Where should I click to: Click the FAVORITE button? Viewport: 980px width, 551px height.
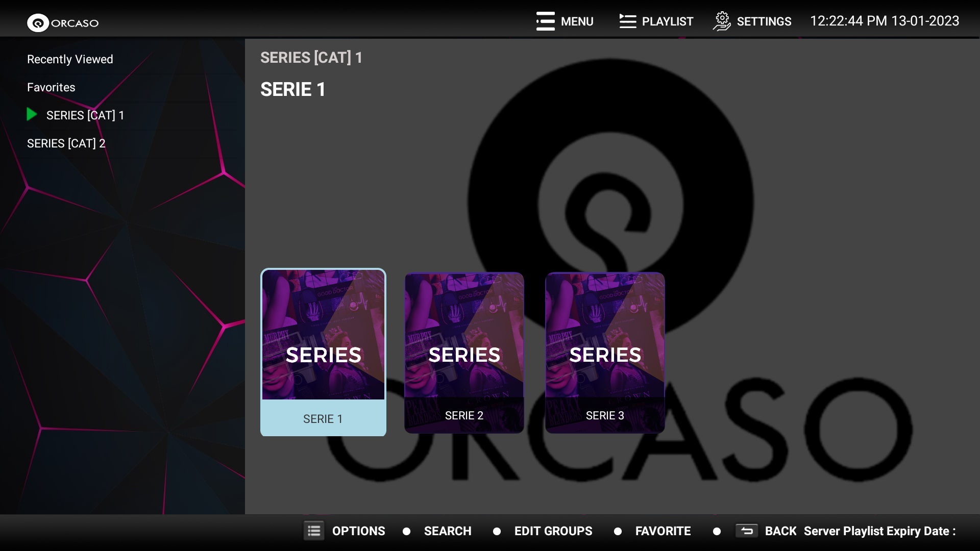663,531
